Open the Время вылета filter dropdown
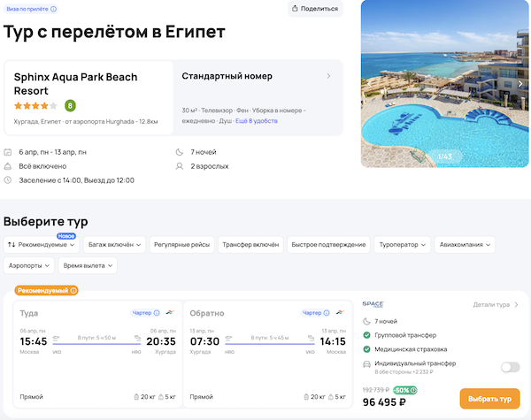The width and height of the screenshot is (531, 420). coord(88,265)
